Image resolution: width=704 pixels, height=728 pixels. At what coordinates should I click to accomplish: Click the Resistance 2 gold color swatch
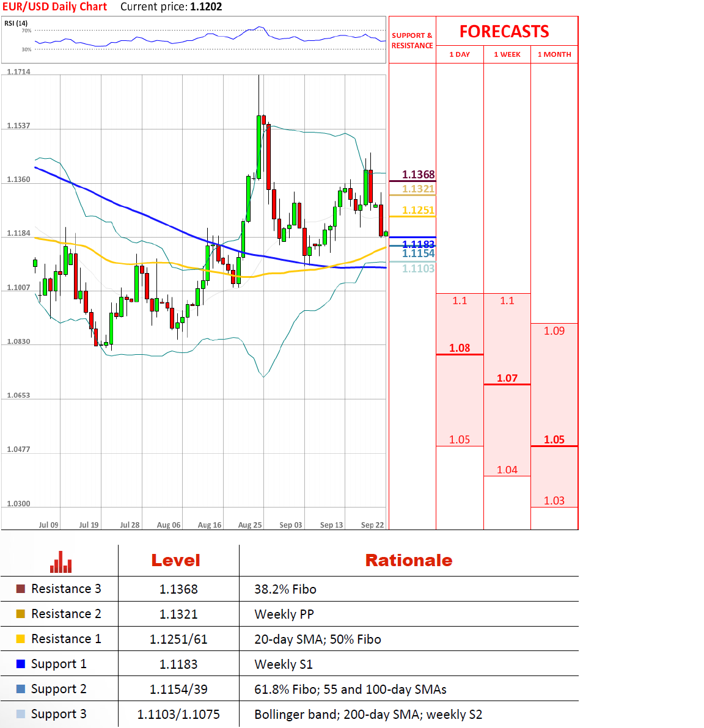tap(20, 614)
